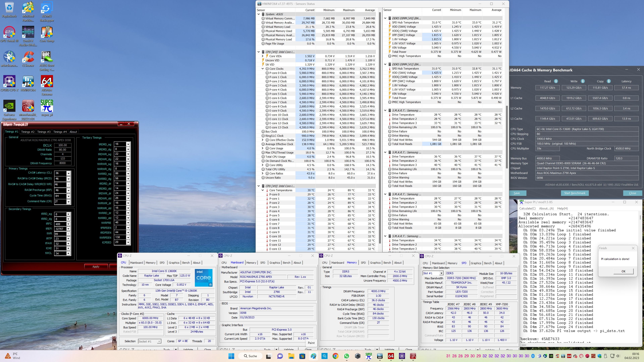Click the Copy info icon in AIDA64
This screenshot has width=644, height=362.
609,81
